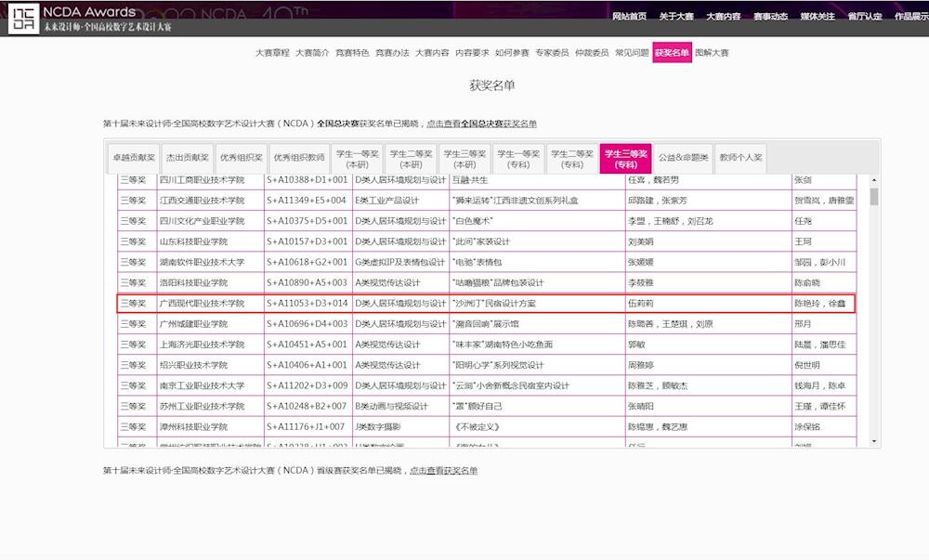
Task: Open the 图解大赛 sub-navigation link
Action: 712,53
